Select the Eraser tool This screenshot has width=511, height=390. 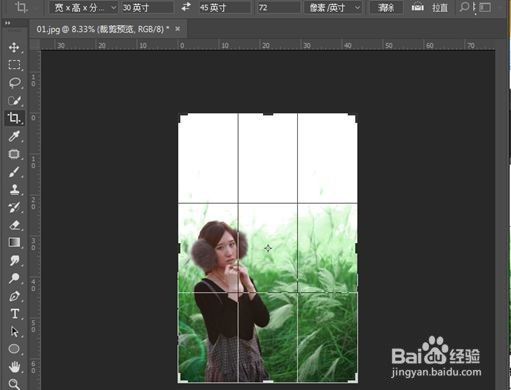point(14,225)
